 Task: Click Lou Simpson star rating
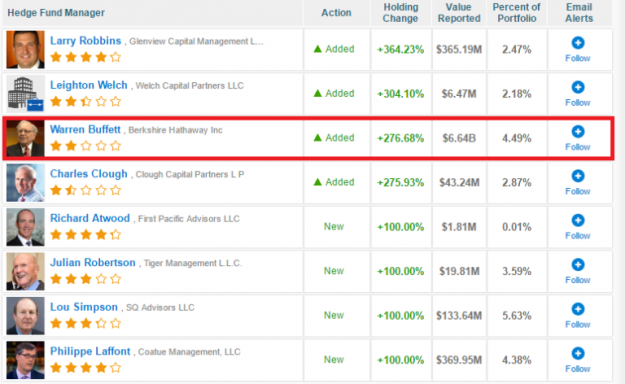click(x=86, y=323)
